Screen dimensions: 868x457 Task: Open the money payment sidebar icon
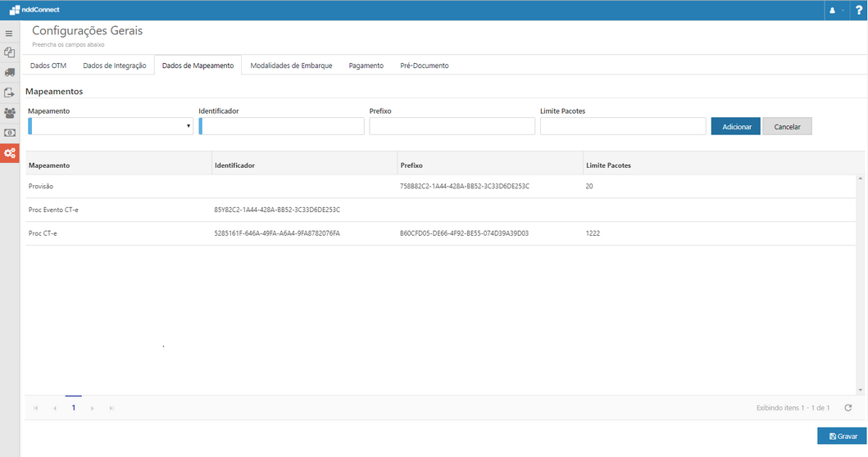tap(10, 133)
